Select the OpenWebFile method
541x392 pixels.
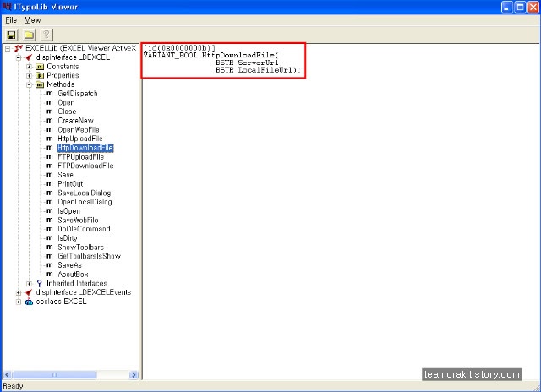(79, 129)
